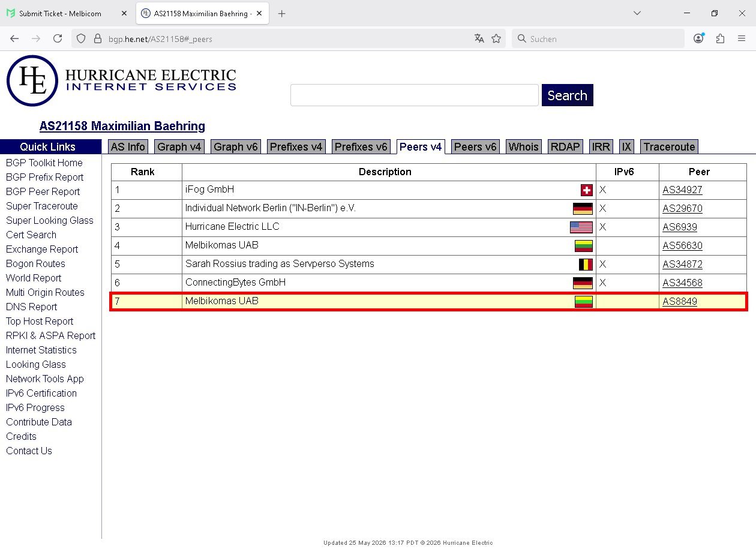Open the BGP Peer Report link
This screenshot has height=552, width=756.
43,191
